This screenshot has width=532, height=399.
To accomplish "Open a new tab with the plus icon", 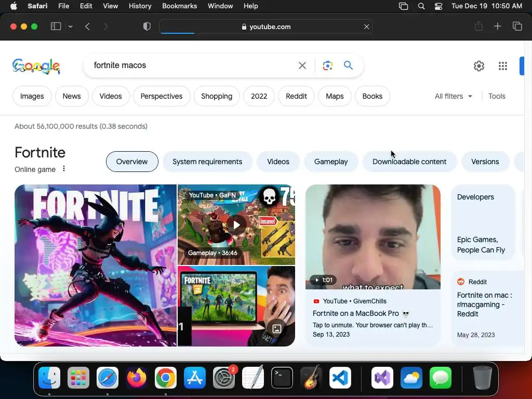I will click(497, 26).
